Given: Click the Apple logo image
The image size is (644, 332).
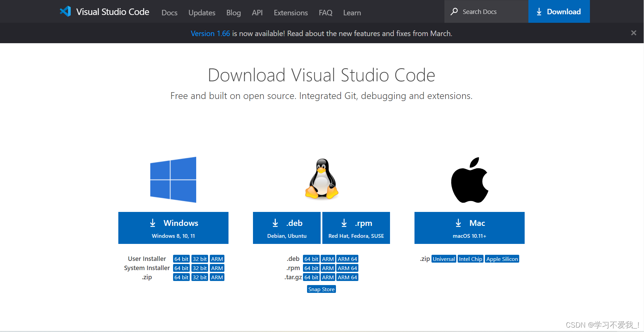Looking at the screenshot, I should [470, 180].
